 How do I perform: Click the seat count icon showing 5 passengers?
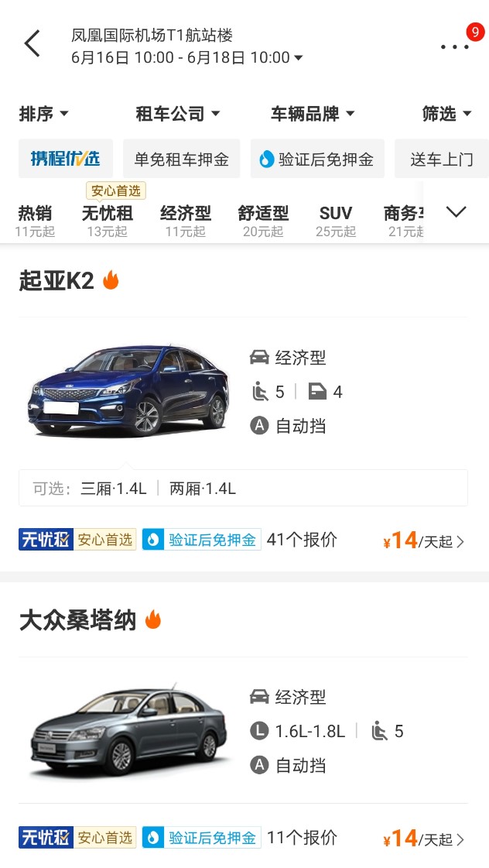(x=260, y=392)
